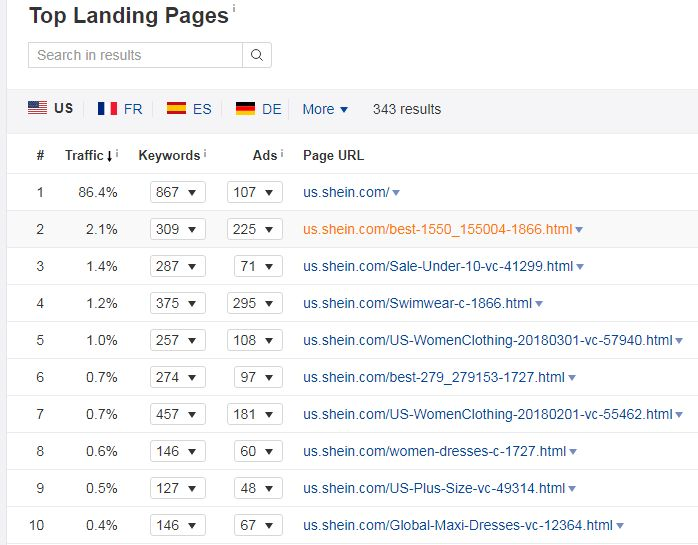Open the More countries dropdown

pos(325,109)
